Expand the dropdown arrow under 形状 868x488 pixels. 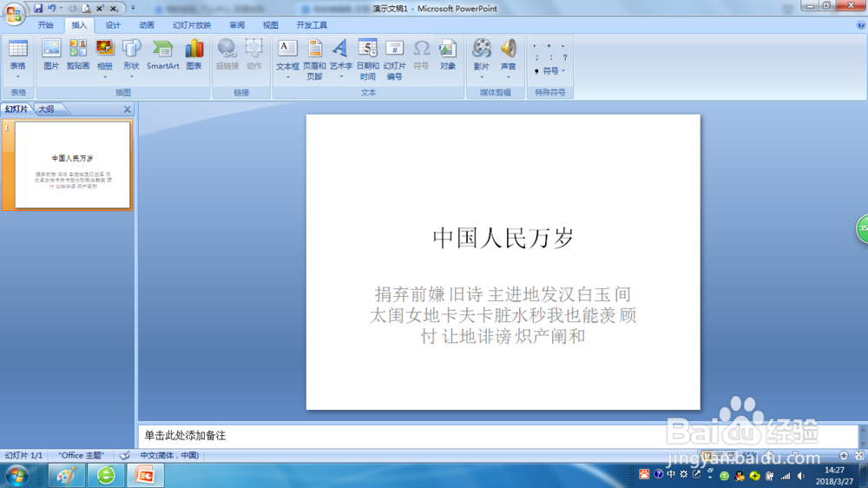pos(131,77)
